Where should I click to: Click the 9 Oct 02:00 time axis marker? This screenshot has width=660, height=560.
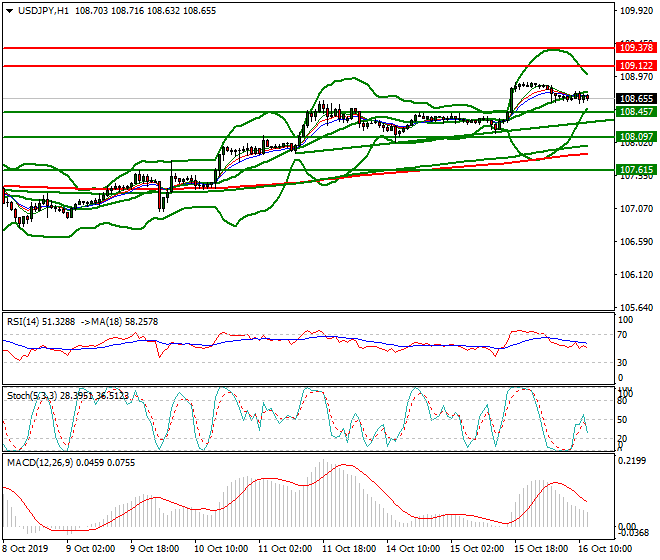tap(90, 549)
